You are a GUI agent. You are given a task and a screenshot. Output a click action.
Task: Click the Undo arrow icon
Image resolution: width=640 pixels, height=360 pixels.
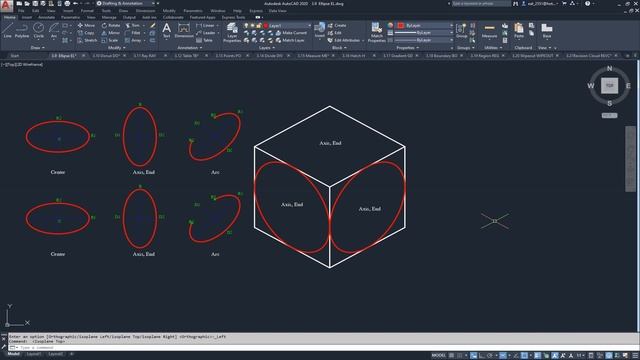click(x=75, y=4)
